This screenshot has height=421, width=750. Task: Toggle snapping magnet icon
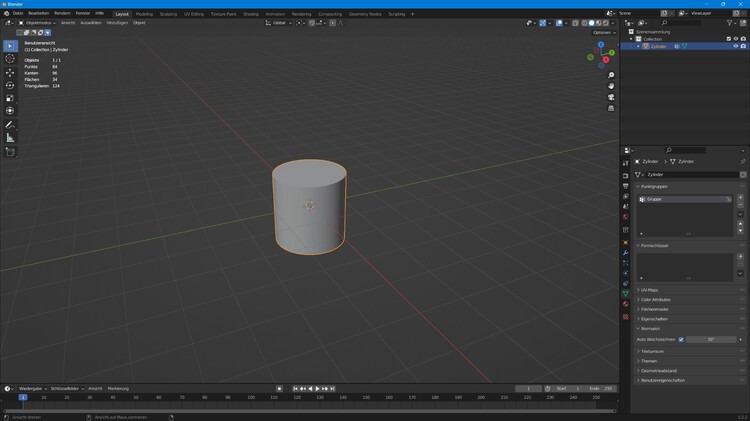(x=312, y=23)
